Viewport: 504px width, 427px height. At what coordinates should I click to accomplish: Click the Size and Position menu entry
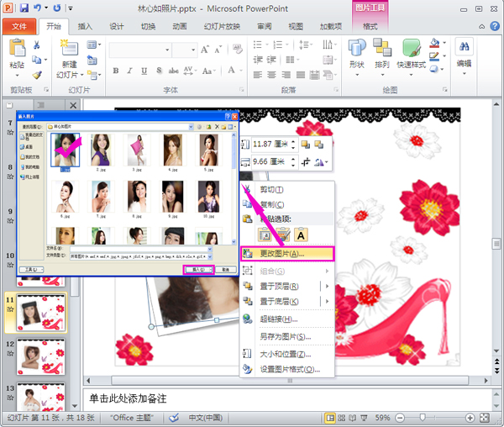[x=287, y=354]
